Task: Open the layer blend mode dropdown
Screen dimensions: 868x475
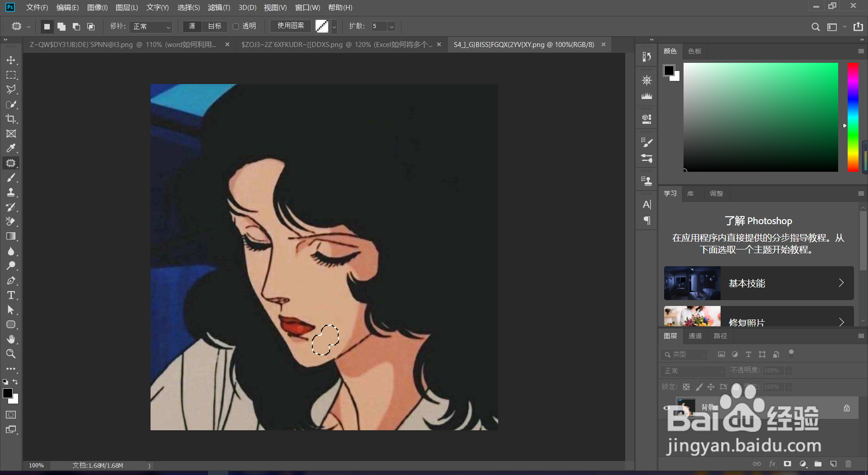Action: click(693, 371)
